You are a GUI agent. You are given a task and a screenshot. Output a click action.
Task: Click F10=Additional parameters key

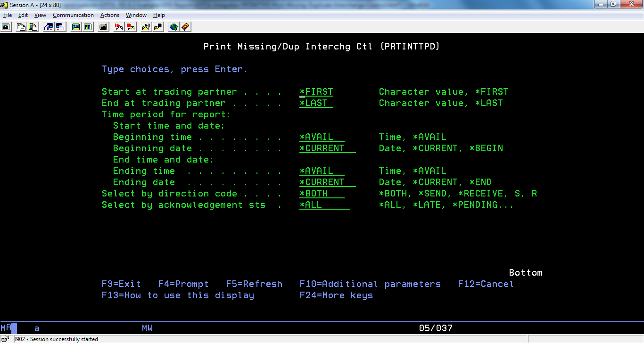click(370, 284)
